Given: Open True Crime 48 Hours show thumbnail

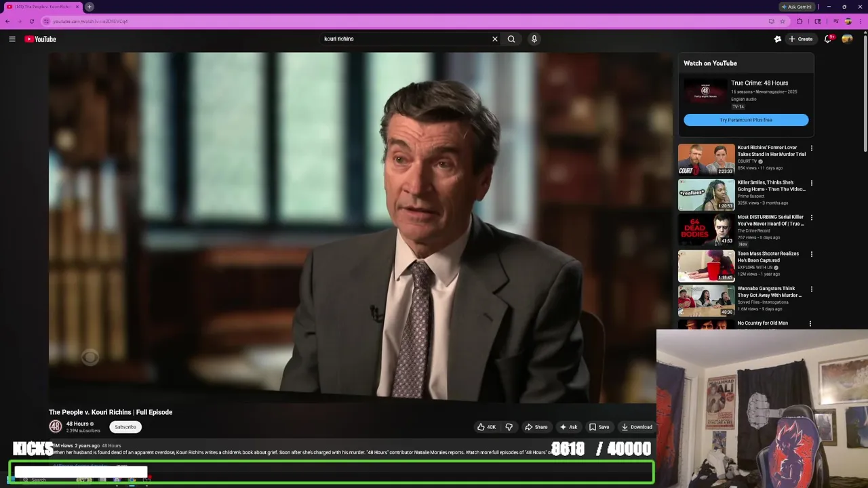Looking at the screenshot, I should tap(705, 91).
